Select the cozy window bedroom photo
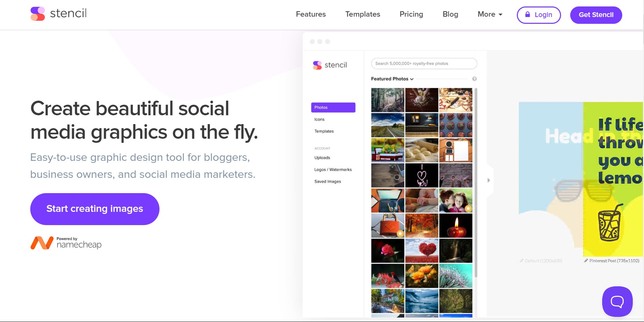 422,125
